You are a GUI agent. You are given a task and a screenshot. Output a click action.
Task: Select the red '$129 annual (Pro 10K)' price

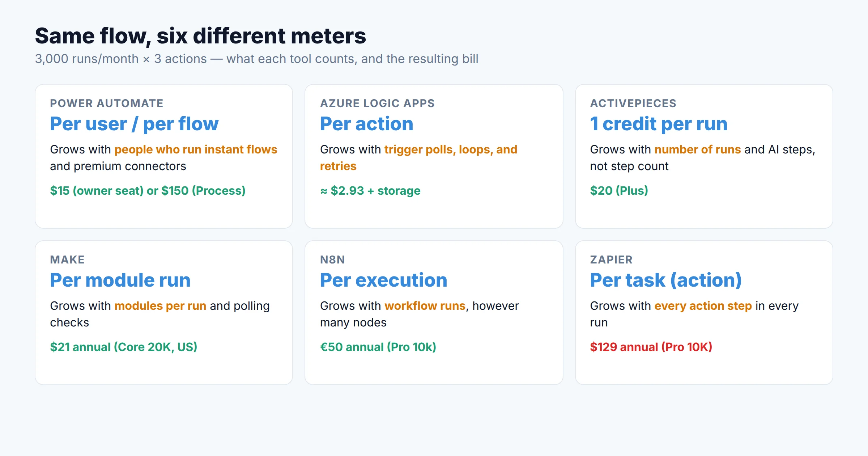(651, 347)
